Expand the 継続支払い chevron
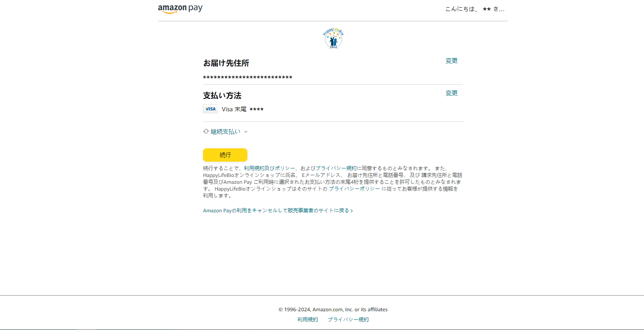The height and width of the screenshot is (330, 644). [x=246, y=132]
